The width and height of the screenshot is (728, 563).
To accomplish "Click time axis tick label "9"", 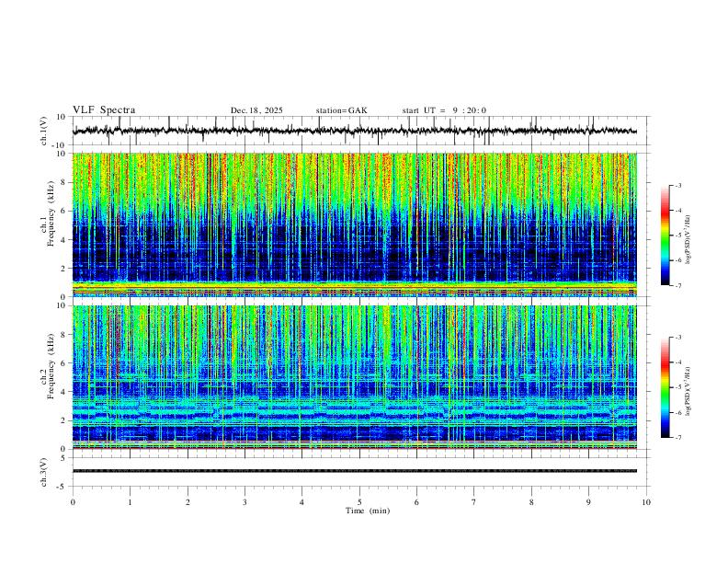I will pyautogui.click(x=588, y=502).
